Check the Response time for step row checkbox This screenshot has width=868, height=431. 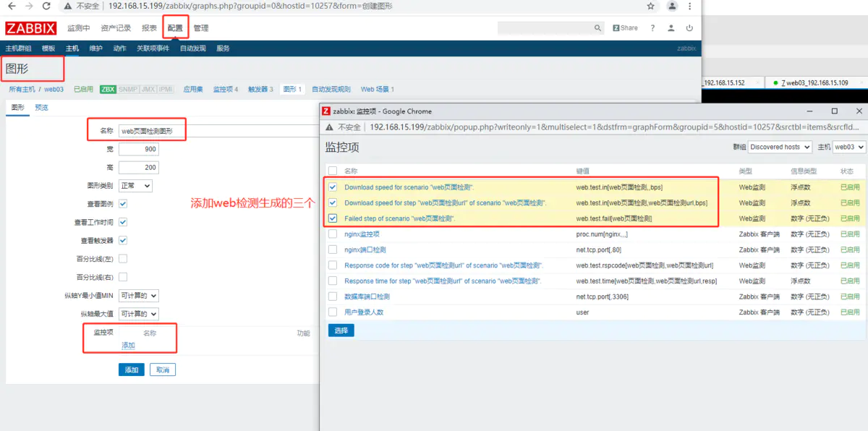pos(333,281)
